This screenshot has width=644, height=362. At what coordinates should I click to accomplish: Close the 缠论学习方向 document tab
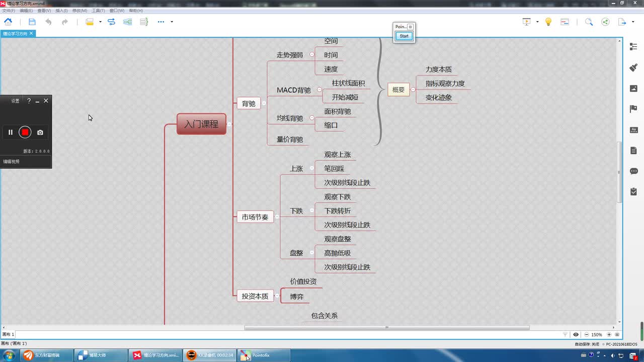pyautogui.click(x=31, y=33)
